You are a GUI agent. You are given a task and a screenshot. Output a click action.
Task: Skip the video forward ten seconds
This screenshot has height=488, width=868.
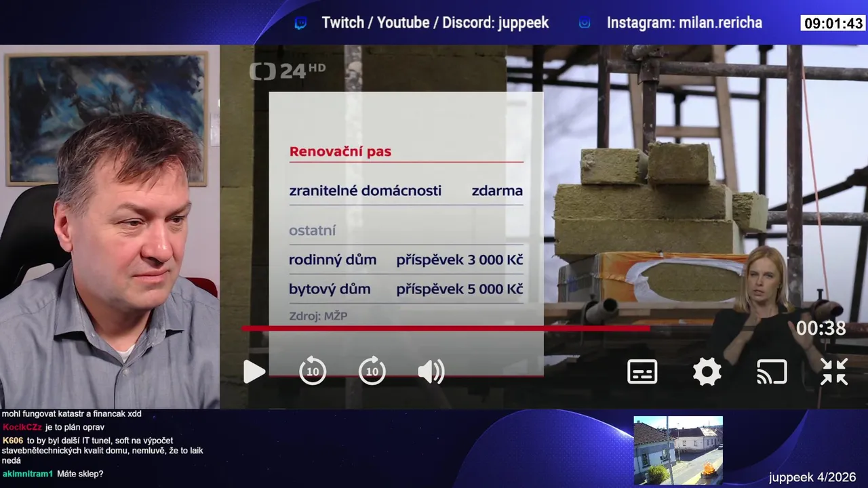pyautogui.click(x=372, y=371)
